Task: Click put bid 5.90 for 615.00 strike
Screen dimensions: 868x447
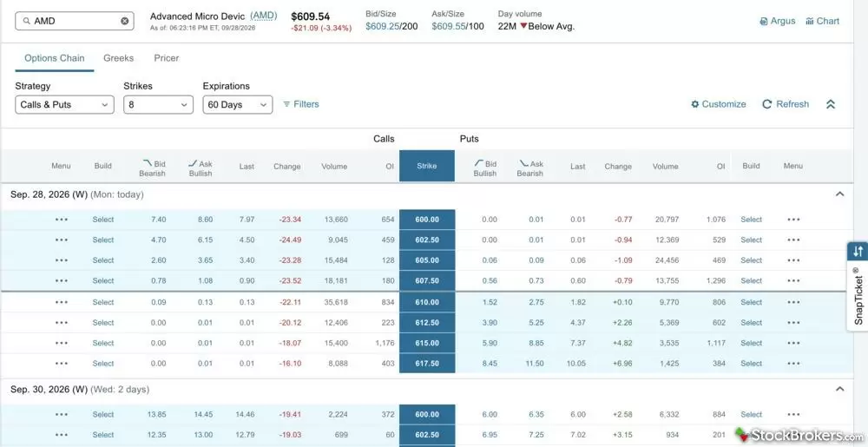Action: (x=490, y=344)
